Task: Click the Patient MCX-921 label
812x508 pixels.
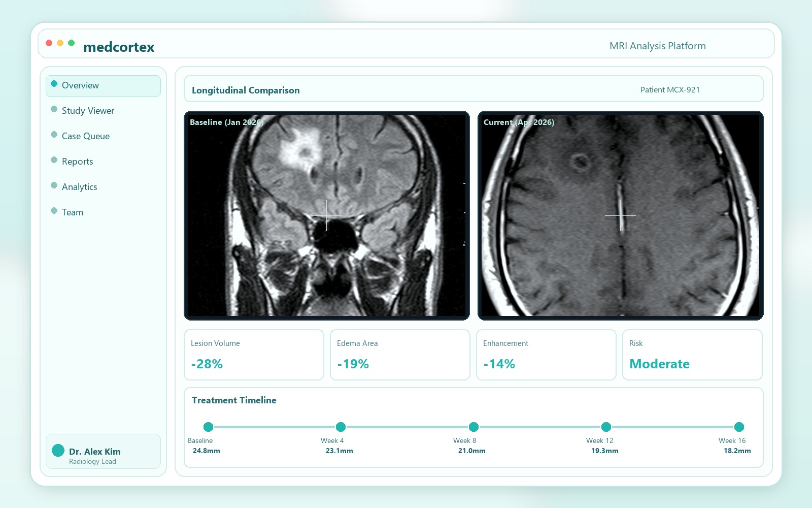Action: pyautogui.click(x=670, y=89)
